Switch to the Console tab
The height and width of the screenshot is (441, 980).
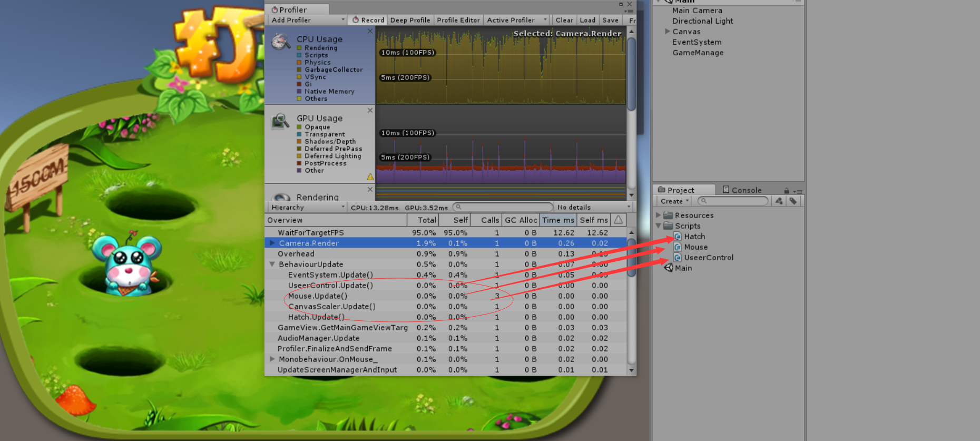[742, 190]
